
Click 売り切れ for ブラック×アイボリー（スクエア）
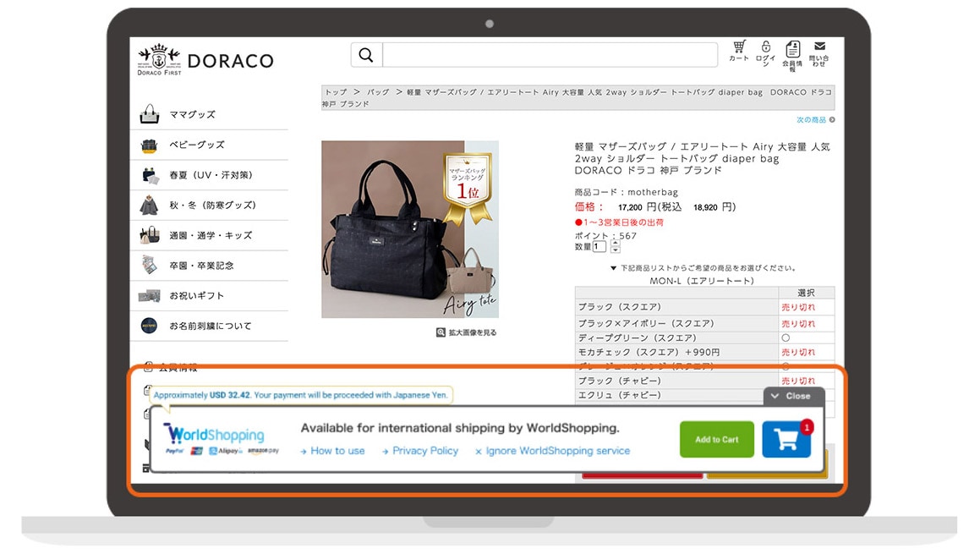click(798, 323)
